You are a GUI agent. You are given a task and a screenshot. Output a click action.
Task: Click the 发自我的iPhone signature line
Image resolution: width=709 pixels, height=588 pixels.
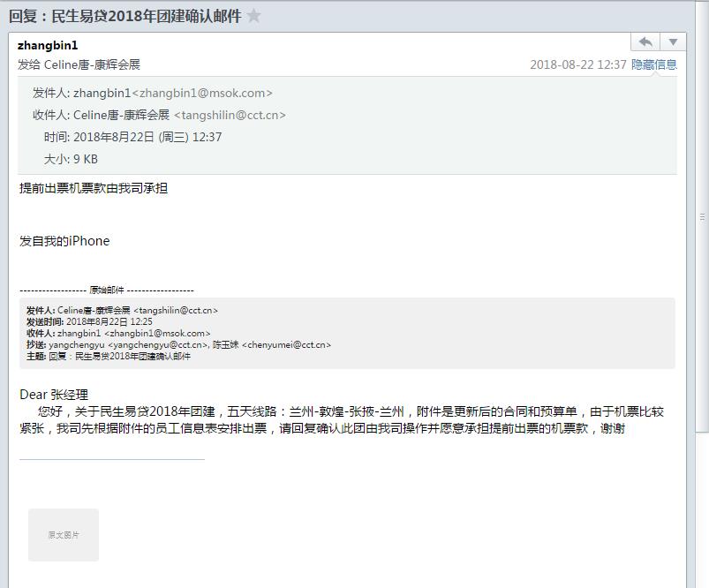point(64,241)
